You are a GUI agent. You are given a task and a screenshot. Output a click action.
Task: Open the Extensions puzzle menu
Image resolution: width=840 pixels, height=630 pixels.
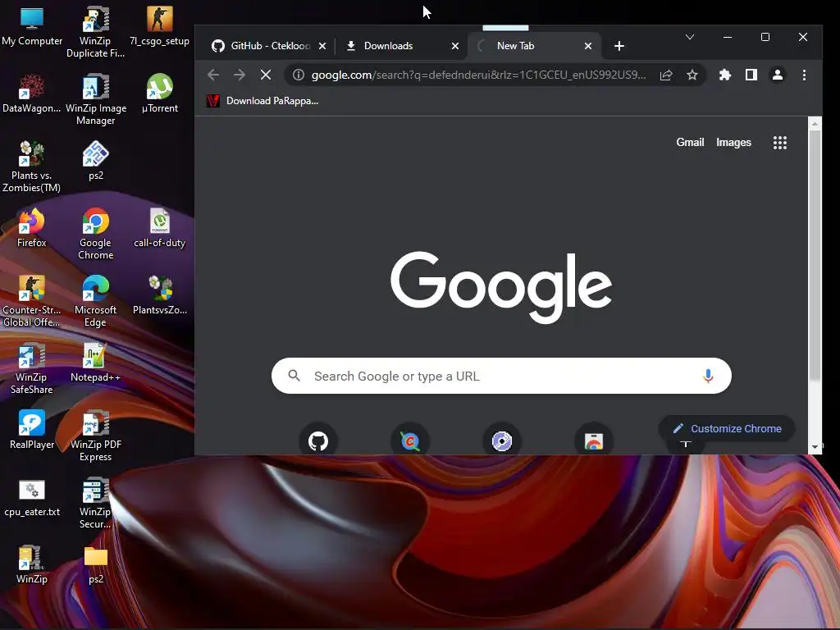coord(725,75)
